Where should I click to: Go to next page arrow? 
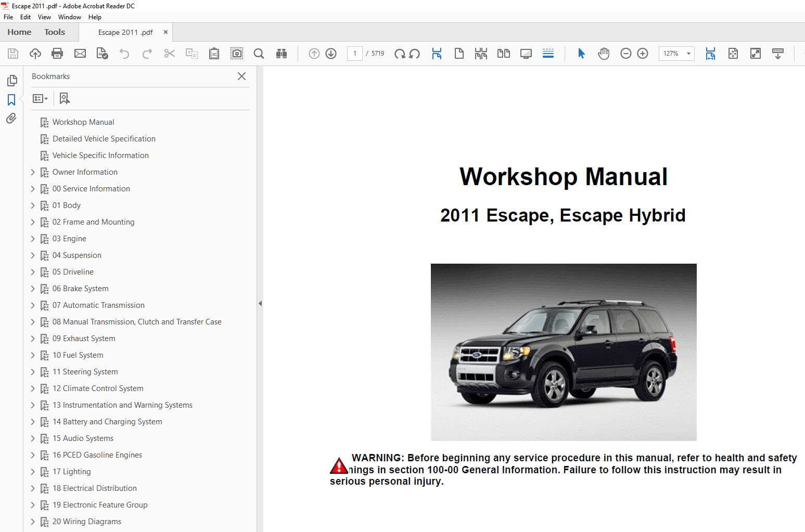(x=331, y=54)
